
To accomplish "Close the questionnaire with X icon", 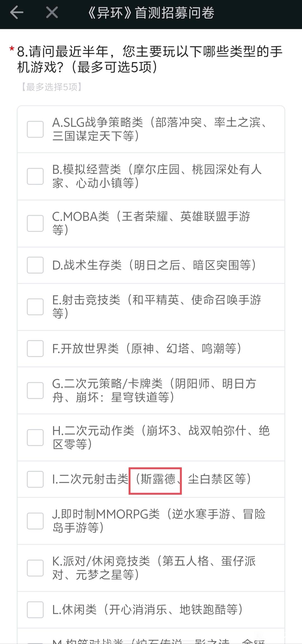I will (x=52, y=13).
